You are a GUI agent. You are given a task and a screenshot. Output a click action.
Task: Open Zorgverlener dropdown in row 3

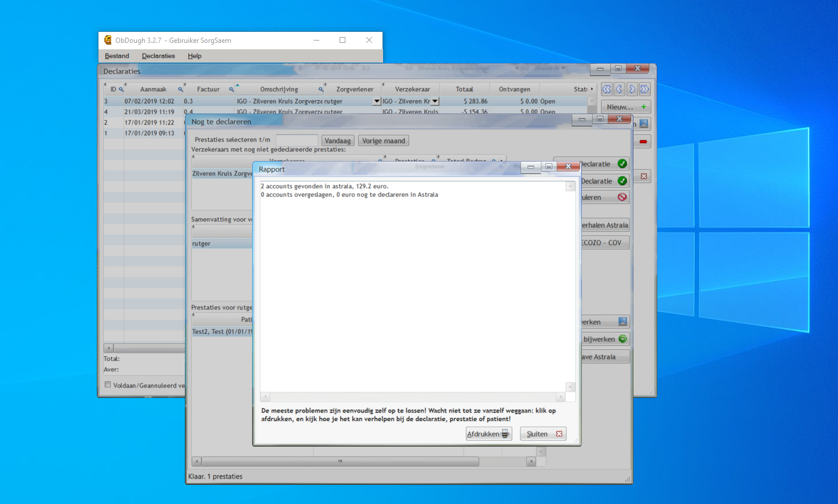click(377, 101)
